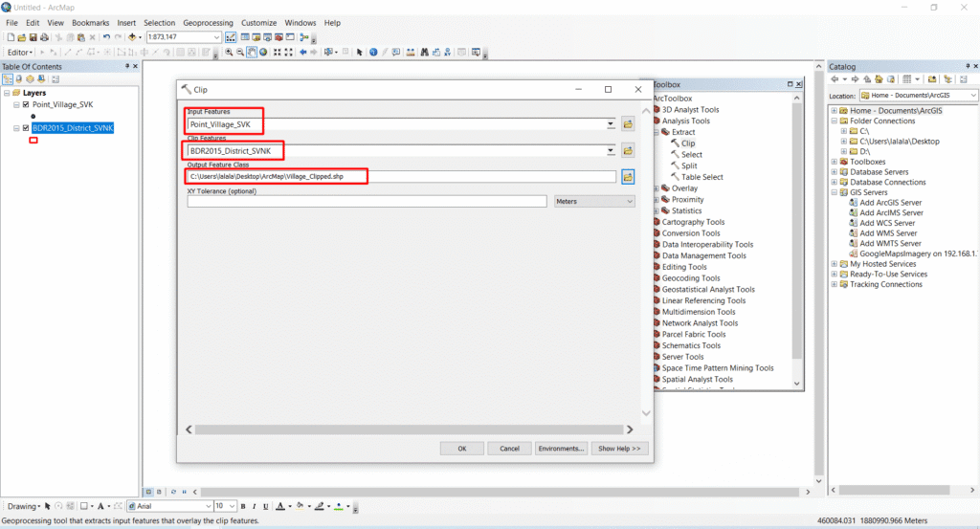The width and height of the screenshot is (980, 529).
Task: Browse for Output Feature Class folder icon
Action: coord(628,177)
